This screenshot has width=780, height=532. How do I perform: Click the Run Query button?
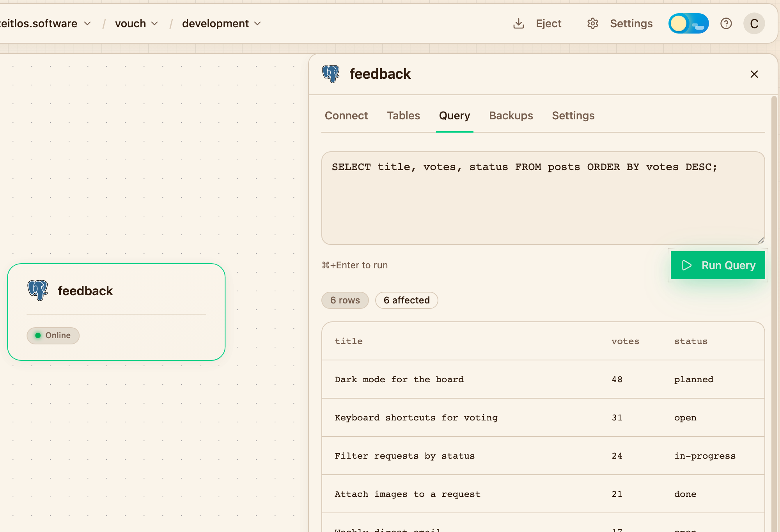pos(718,265)
